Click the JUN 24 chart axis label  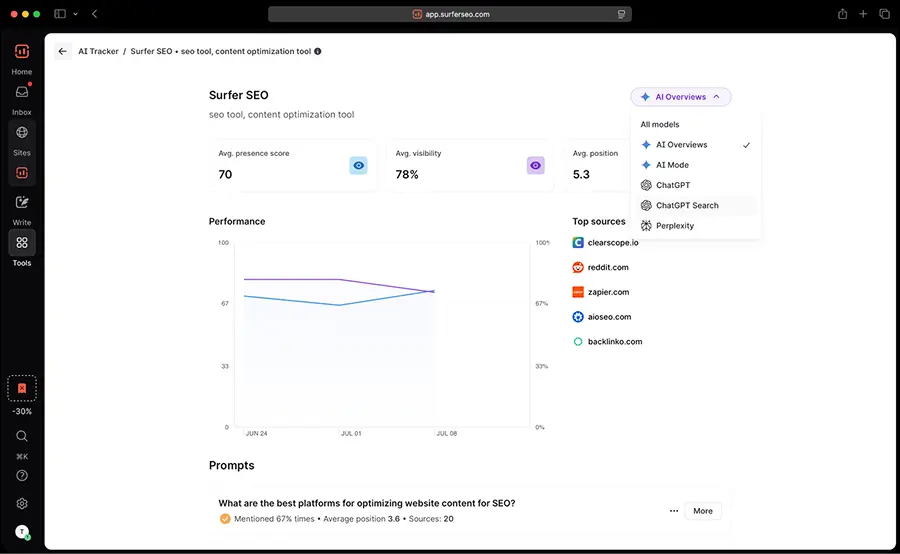click(x=257, y=433)
